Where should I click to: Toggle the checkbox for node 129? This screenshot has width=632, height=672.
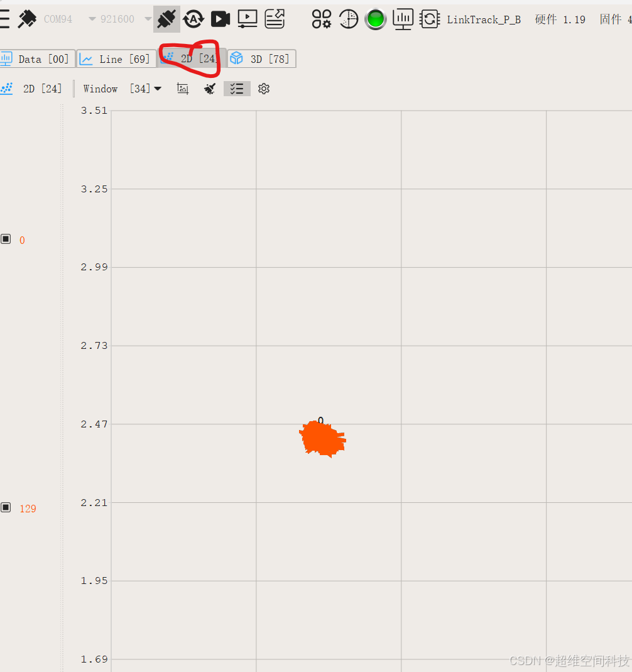(x=6, y=507)
